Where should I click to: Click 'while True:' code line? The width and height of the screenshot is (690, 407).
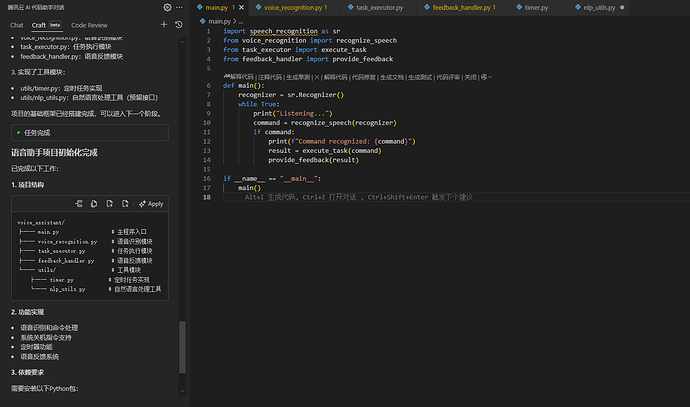259,104
